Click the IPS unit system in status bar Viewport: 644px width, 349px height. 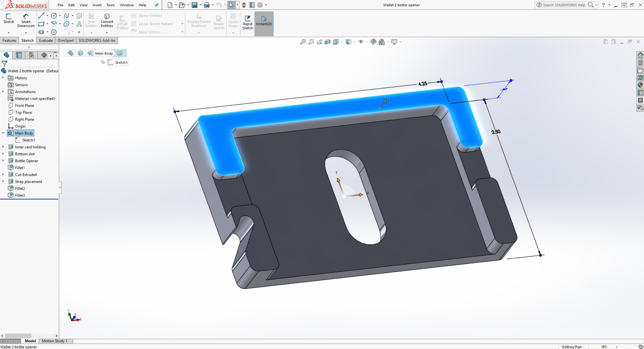pyautogui.click(x=604, y=347)
